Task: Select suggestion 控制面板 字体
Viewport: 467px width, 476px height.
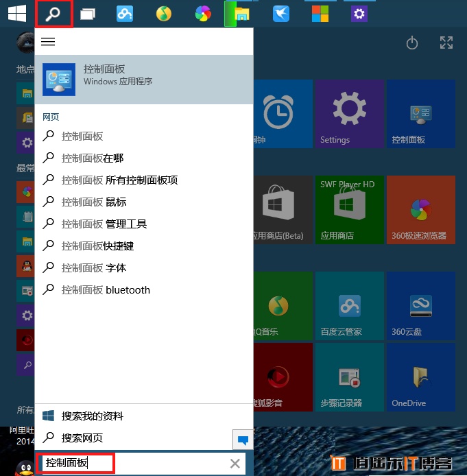Action: tap(144, 267)
